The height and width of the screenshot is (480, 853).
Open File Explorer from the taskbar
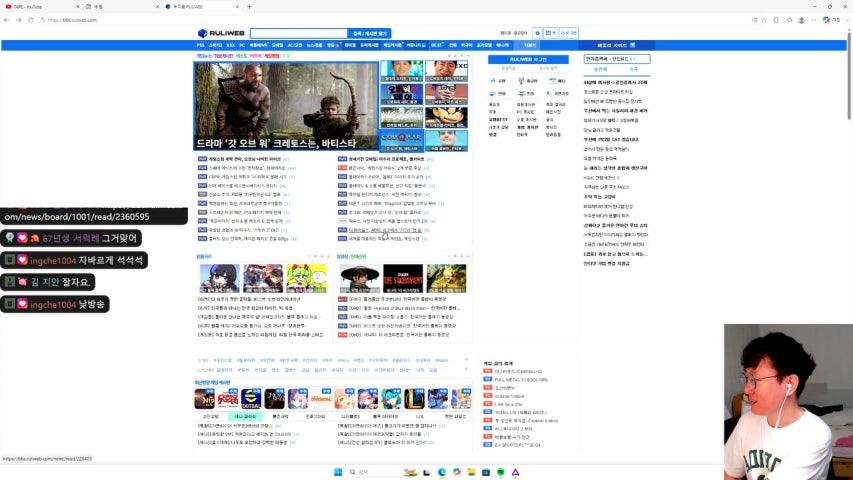point(471,472)
